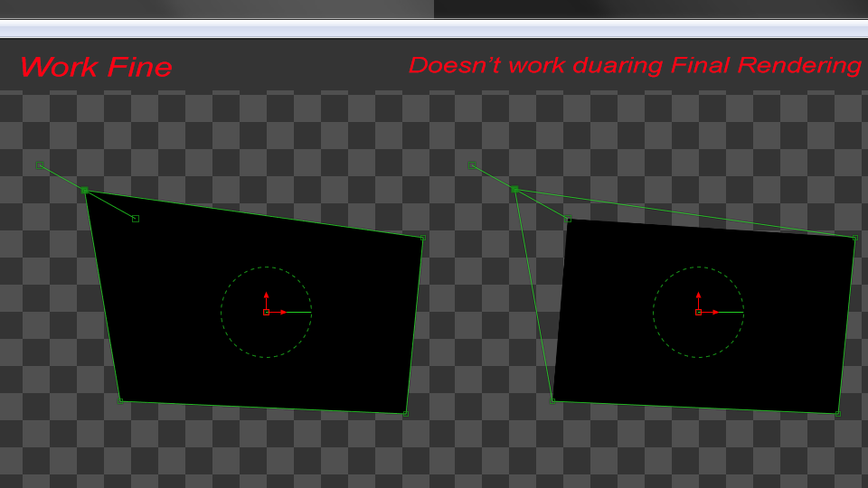The height and width of the screenshot is (488, 868).
Task: Click the right shape's upper-left tangent handle
Action: tap(472, 165)
